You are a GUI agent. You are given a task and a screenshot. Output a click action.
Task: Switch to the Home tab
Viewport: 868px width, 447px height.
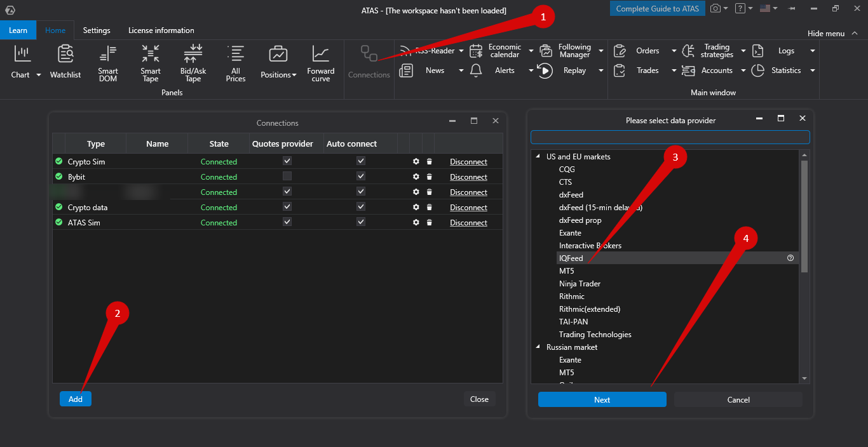point(55,30)
